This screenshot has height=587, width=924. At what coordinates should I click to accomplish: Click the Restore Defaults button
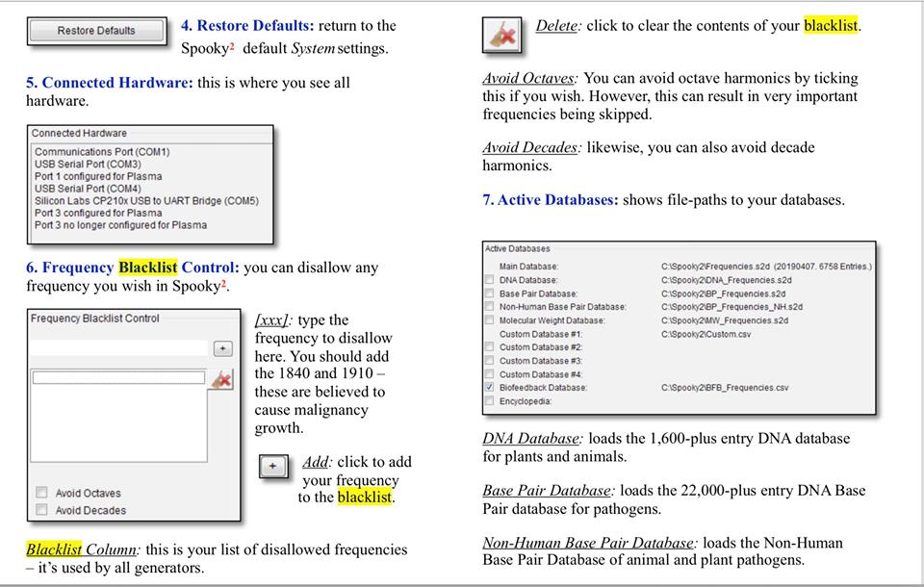point(96,31)
